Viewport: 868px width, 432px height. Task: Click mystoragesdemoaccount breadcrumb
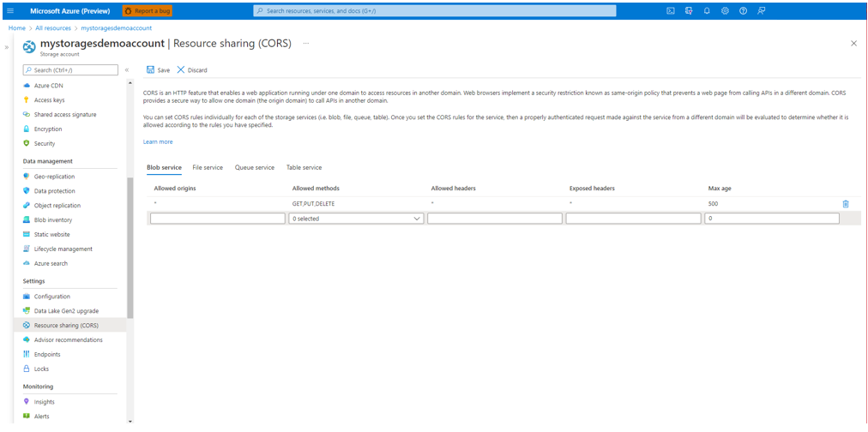117,27
